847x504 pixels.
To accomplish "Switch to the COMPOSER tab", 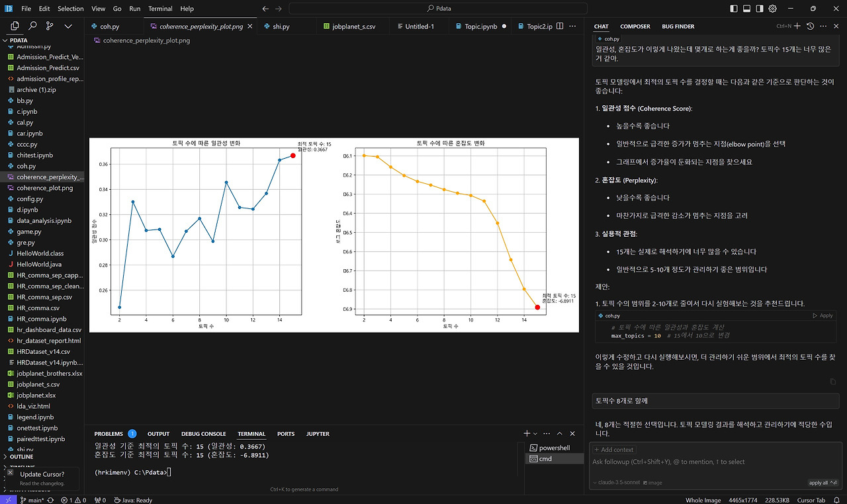I will [635, 26].
